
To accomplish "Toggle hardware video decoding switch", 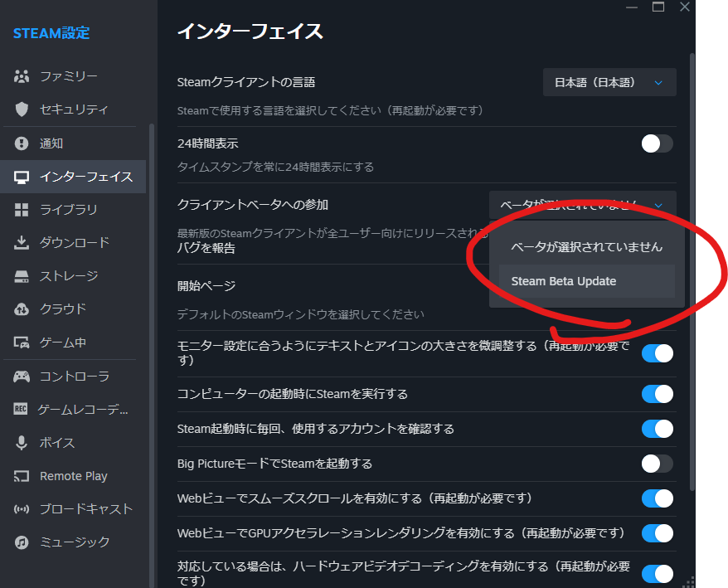I will pos(657,574).
